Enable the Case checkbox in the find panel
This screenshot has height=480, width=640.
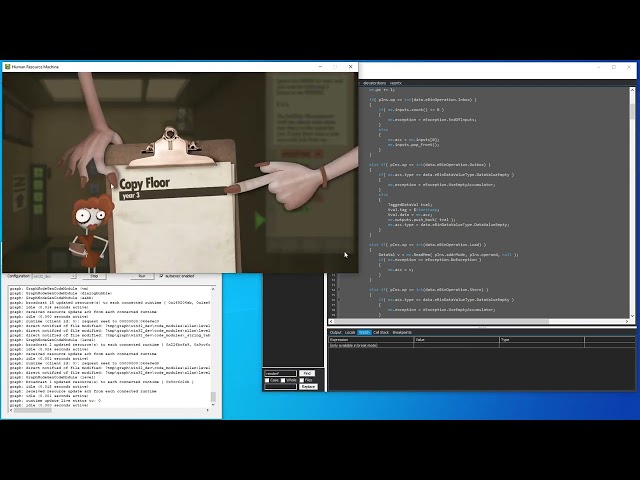[267, 380]
